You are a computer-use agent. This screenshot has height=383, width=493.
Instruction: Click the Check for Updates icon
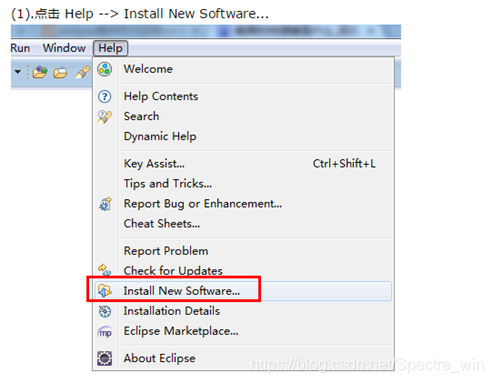tap(105, 270)
